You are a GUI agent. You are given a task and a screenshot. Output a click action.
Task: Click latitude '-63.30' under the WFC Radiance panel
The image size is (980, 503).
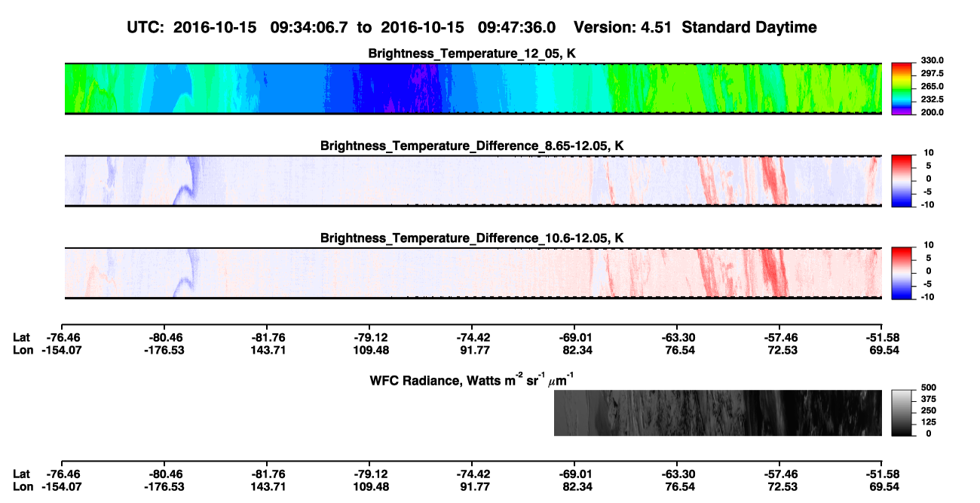point(677,474)
